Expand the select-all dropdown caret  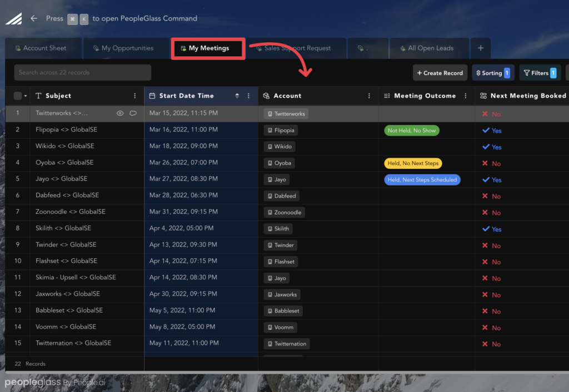tap(26, 96)
